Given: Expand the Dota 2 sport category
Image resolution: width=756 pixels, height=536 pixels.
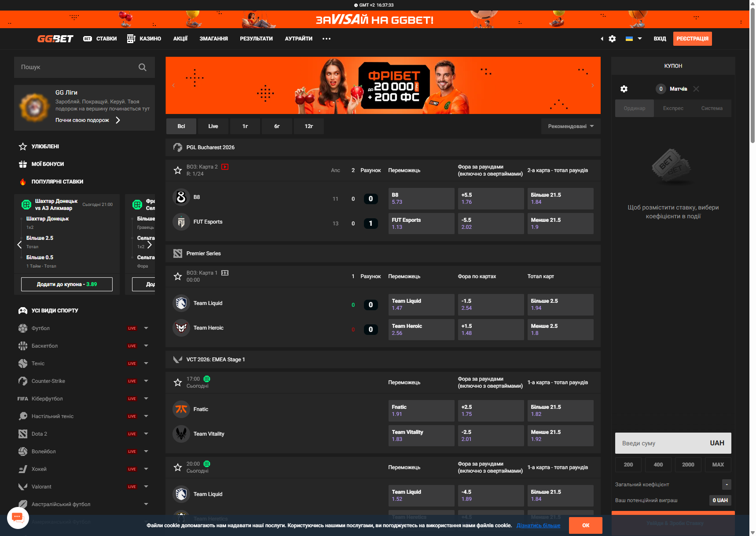Looking at the screenshot, I should pyautogui.click(x=146, y=434).
